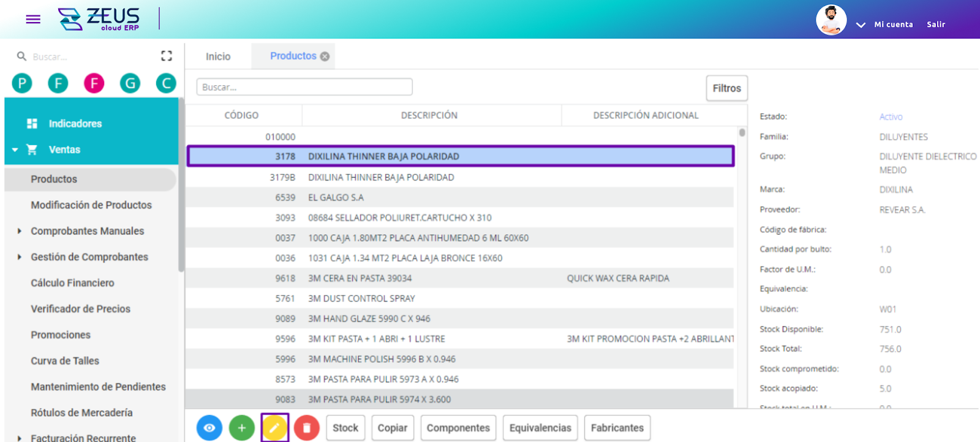The width and height of the screenshot is (980, 442).
Task: Select row 3178 DIXILINA THINNER
Action: coord(461,156)
